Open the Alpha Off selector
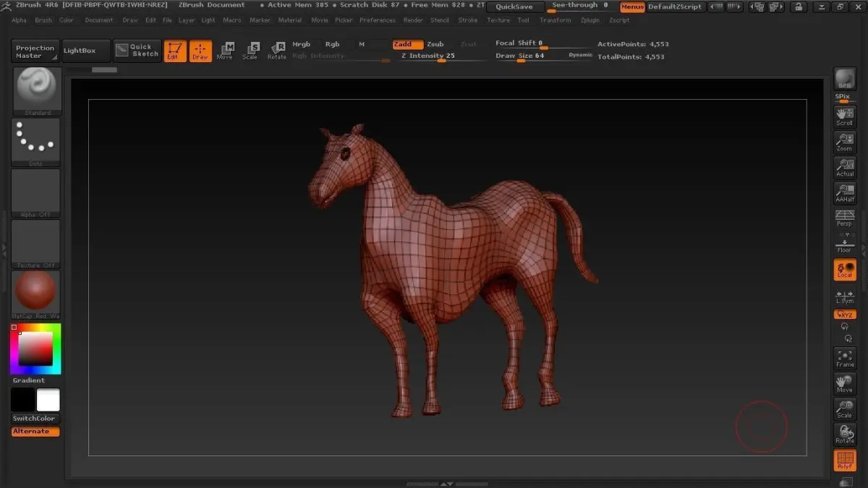 click(x=36, y=193)
